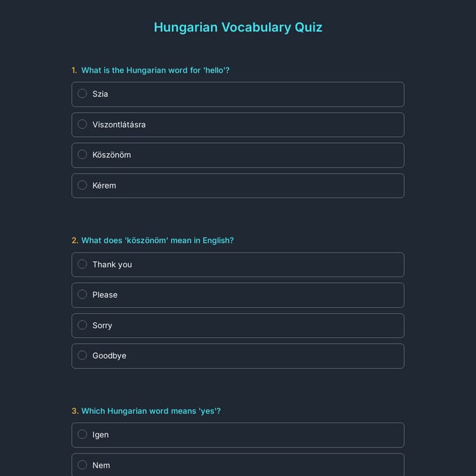Click the 'Szia' option label text

(x=100, y=94)
